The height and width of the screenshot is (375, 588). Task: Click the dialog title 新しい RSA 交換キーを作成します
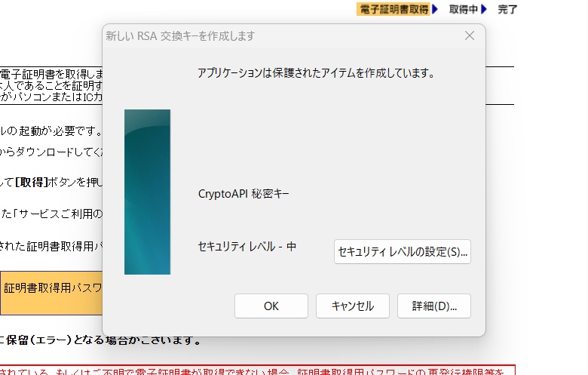(180, 36)
